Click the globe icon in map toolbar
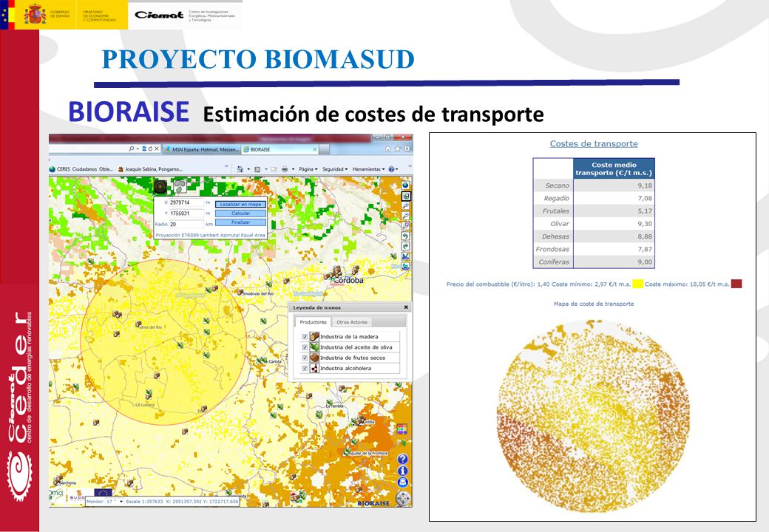Screen dimensions: 769x532 [x=406, y=185]
